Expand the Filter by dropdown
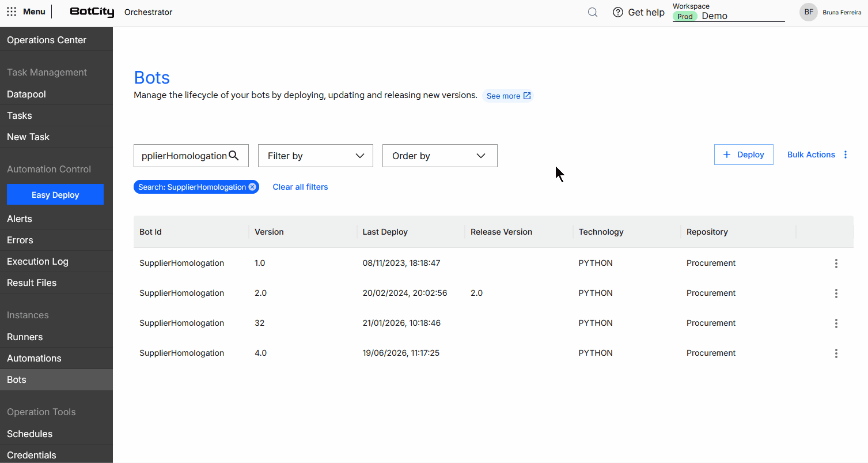This screenshot has height=463, width=868. (316, 156)
